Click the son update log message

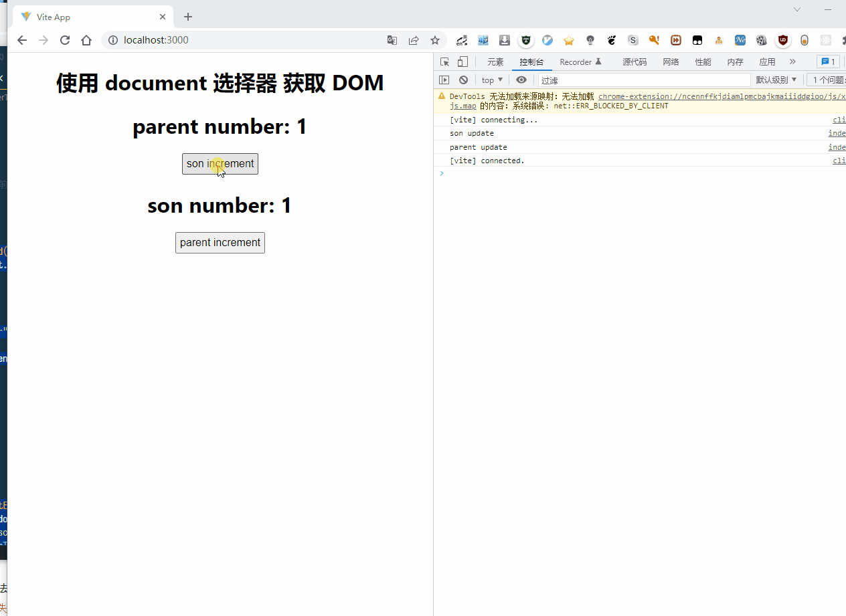pyautogui.click(x=472, y=133)
